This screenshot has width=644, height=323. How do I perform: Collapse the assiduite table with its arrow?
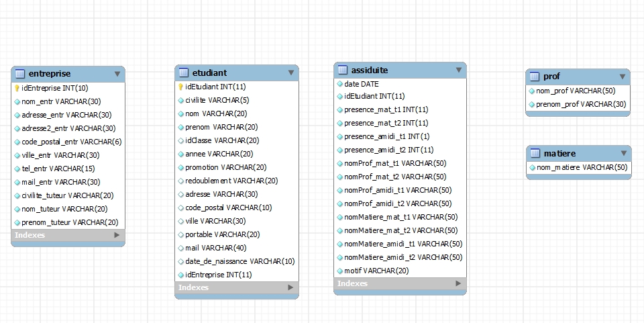pyautogui.click(x=459, y=71)
